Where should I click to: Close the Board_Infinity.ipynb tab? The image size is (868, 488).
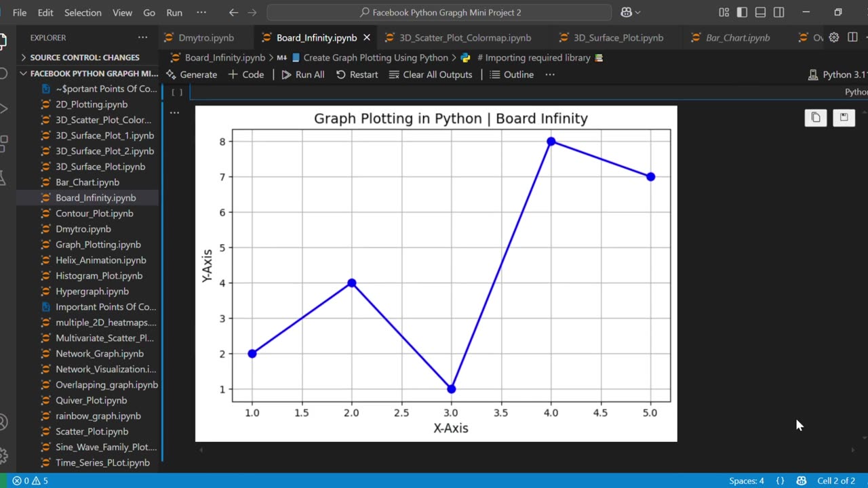[367, 38]
